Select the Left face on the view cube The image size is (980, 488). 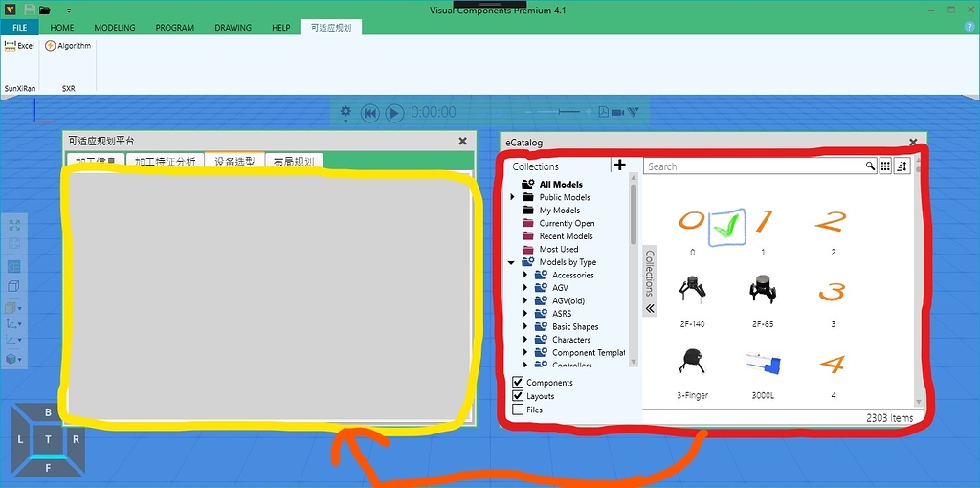[x=21, y=440]
